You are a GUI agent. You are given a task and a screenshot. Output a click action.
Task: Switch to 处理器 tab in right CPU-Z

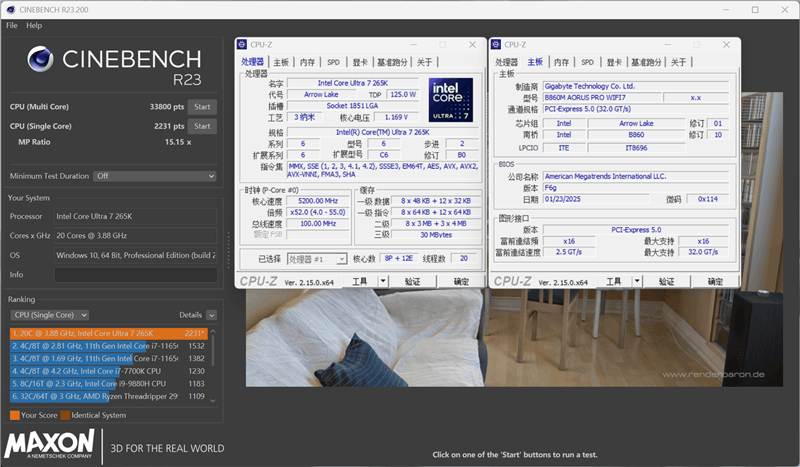click(507, 62)
